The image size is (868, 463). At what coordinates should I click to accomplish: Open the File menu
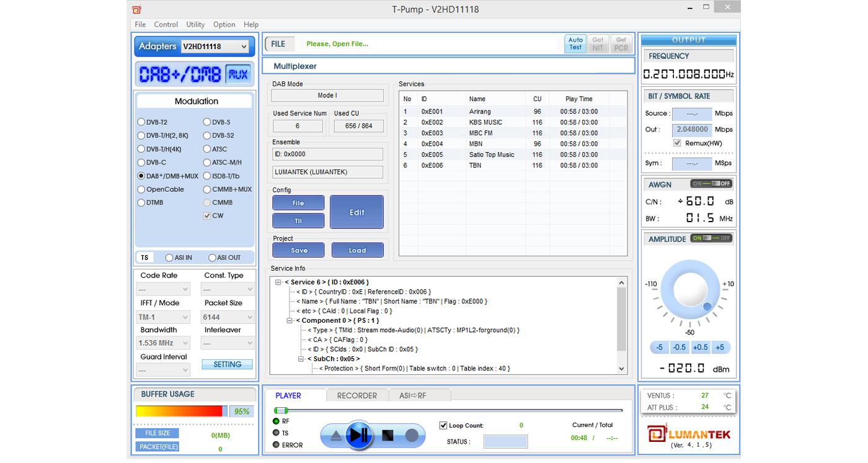pos(141,25)
